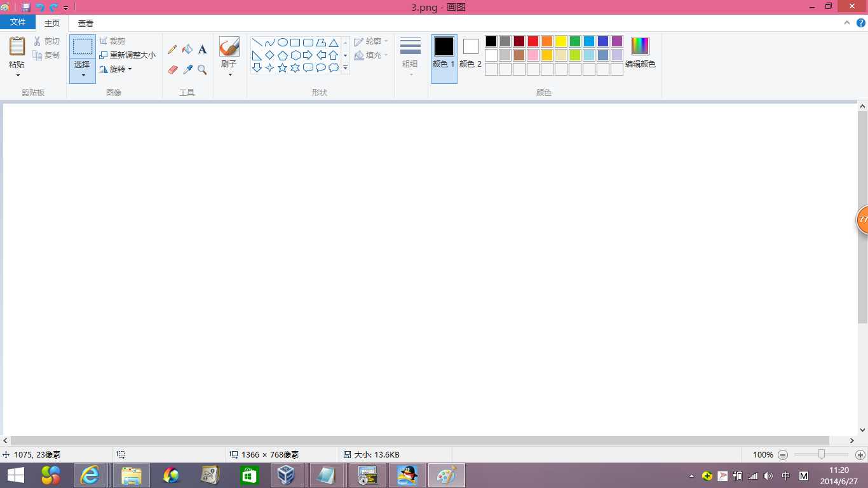Open Internet Explorer from the taskbar

click(90, 475)
